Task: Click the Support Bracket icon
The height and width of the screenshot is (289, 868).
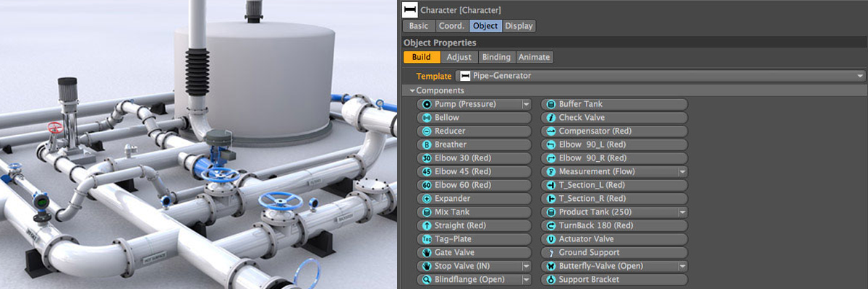Action: point(551,280)
